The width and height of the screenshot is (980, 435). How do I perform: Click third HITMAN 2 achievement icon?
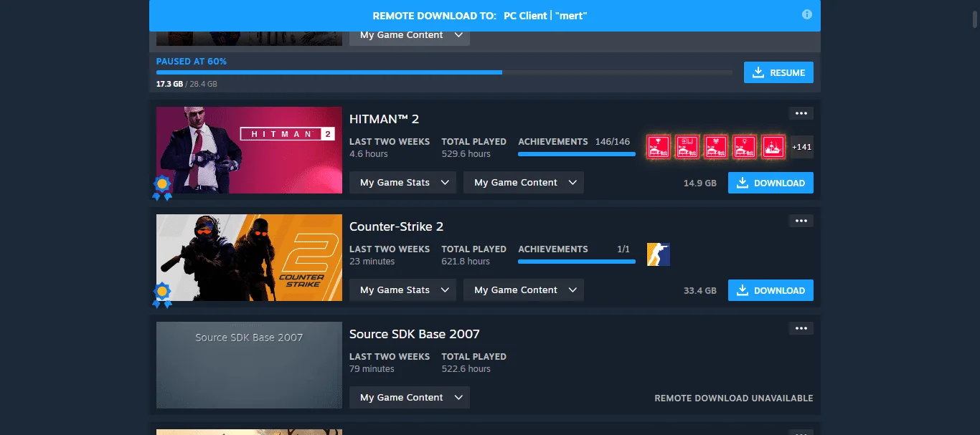pos(716,147)
